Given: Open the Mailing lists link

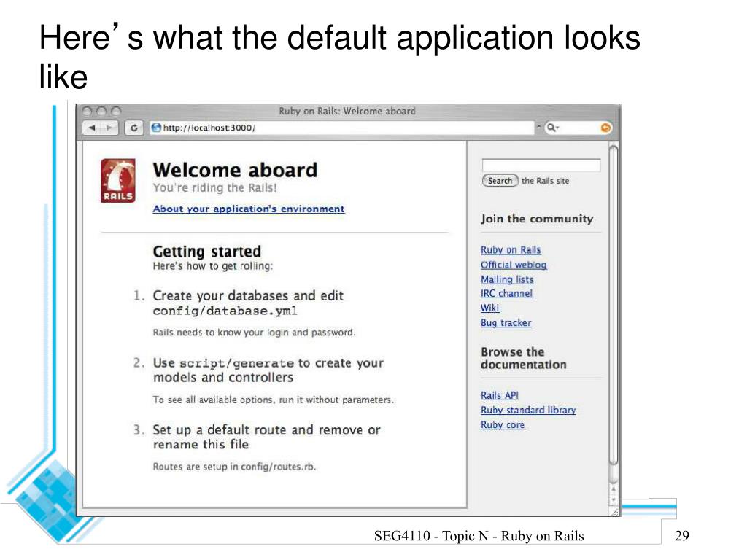Looking at the screenshot, I should tap(507, 279).
